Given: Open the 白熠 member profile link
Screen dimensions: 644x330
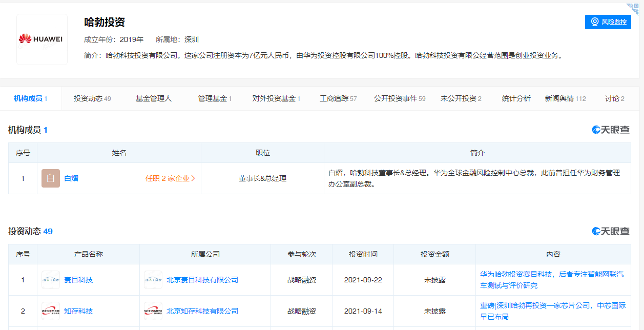Looking at the screenshot, I should [x=71, y=178].
